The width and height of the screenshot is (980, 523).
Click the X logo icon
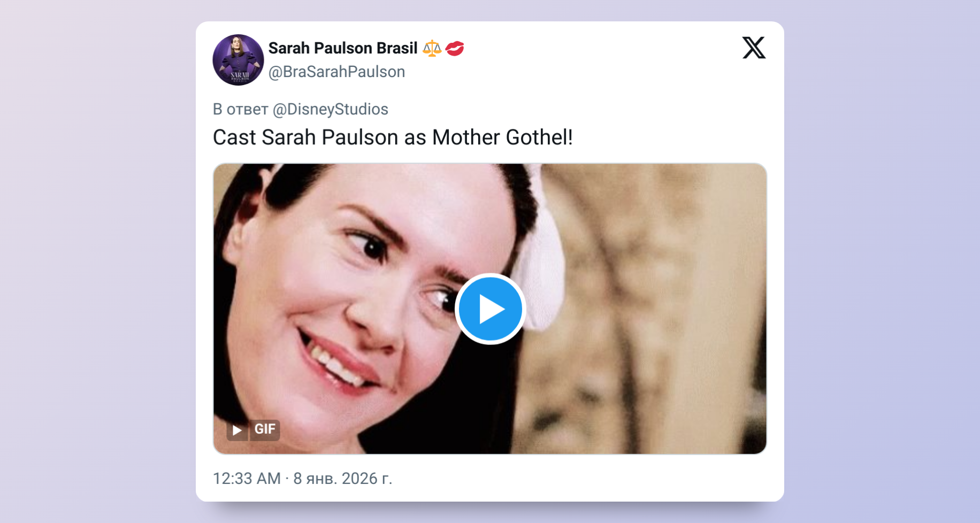(754, 48)
